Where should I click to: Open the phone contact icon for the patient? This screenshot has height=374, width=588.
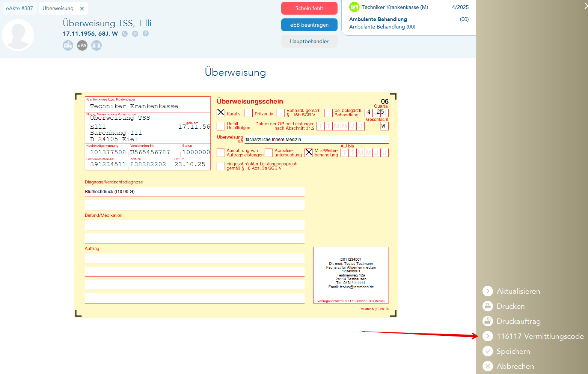[x=124, y=34]
